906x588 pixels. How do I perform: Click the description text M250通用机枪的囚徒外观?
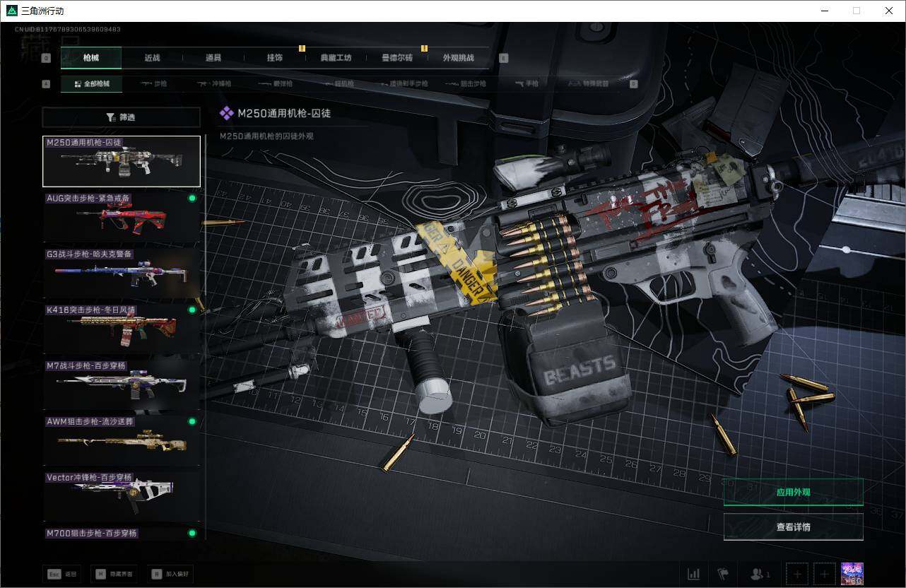pyautogui.click(x=266, y=136)
